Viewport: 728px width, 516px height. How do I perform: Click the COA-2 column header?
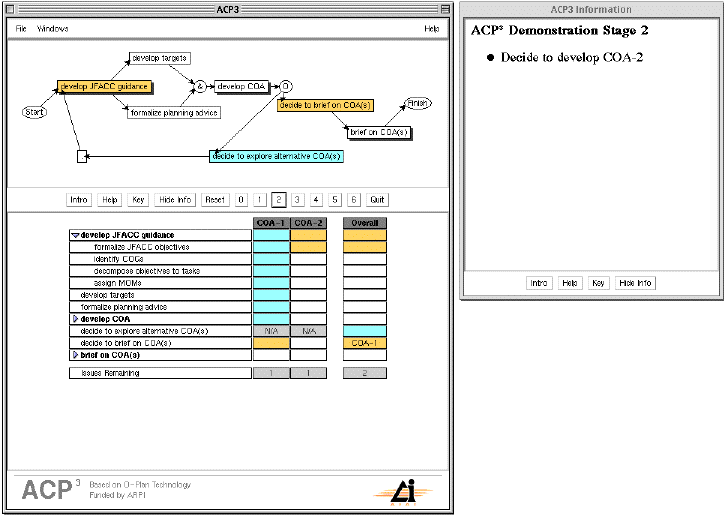point(308,223)
